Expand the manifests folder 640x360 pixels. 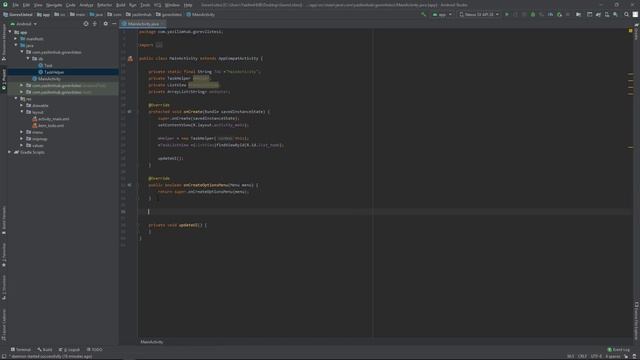(16, 39)
